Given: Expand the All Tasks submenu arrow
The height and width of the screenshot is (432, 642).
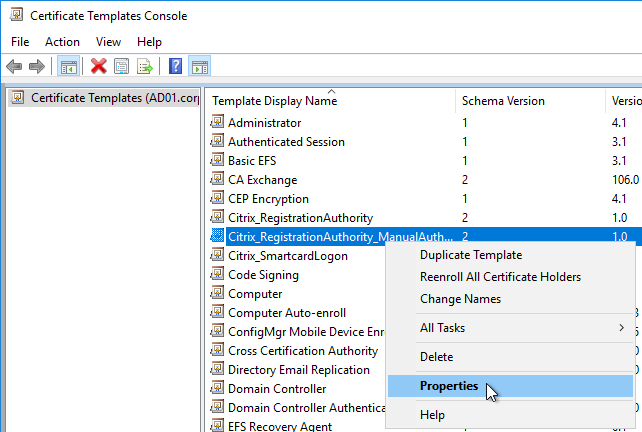Looking at the screenshot, I should coord(622,328).
